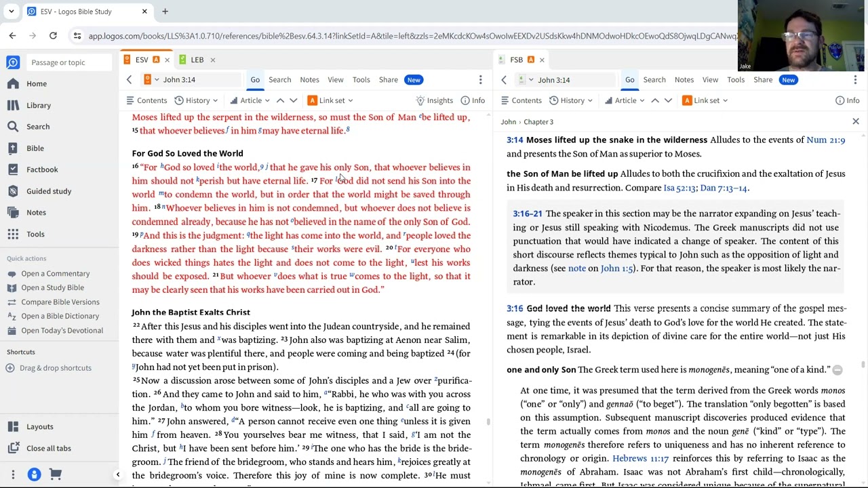Open View menu in ESV panel
The height and width of the screenshot is (488, 868).
click(x=336, y=80)
